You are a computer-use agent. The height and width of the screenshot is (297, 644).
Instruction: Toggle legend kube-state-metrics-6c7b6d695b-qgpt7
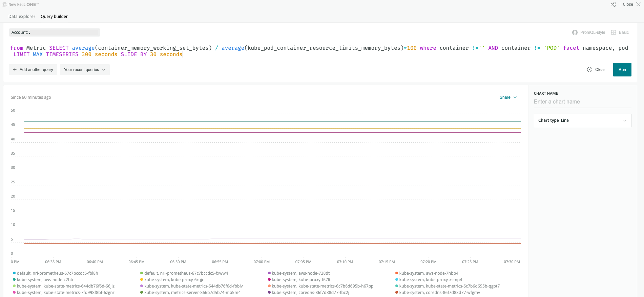(x=447, y=286)
